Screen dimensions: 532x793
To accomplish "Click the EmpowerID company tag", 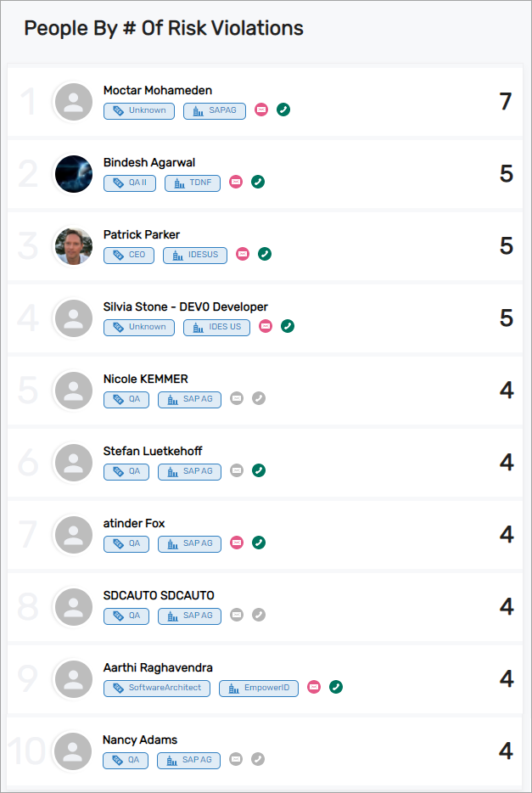I will pyautogui.click(x=259, y=688).
